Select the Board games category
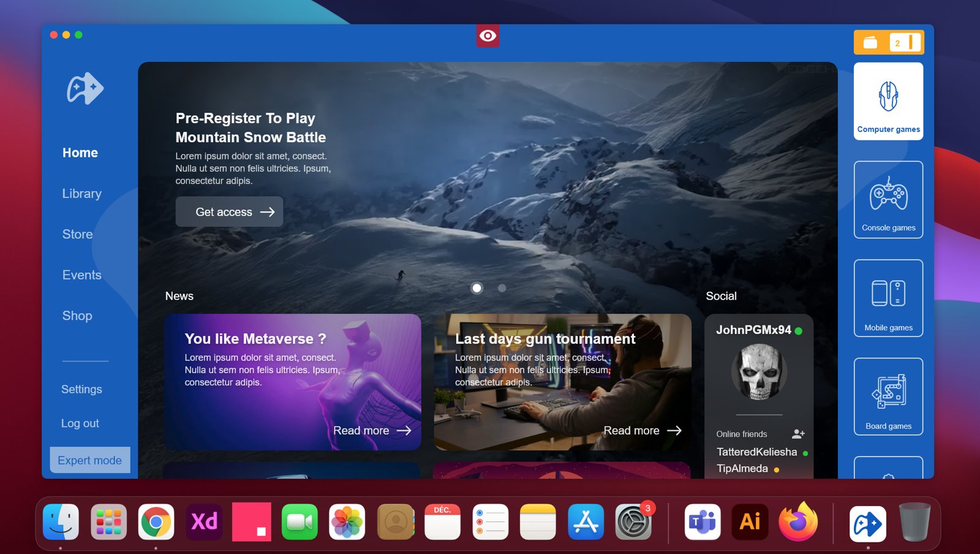The width and height of the screenshot is (980, 554). click(x=888, y=397)
